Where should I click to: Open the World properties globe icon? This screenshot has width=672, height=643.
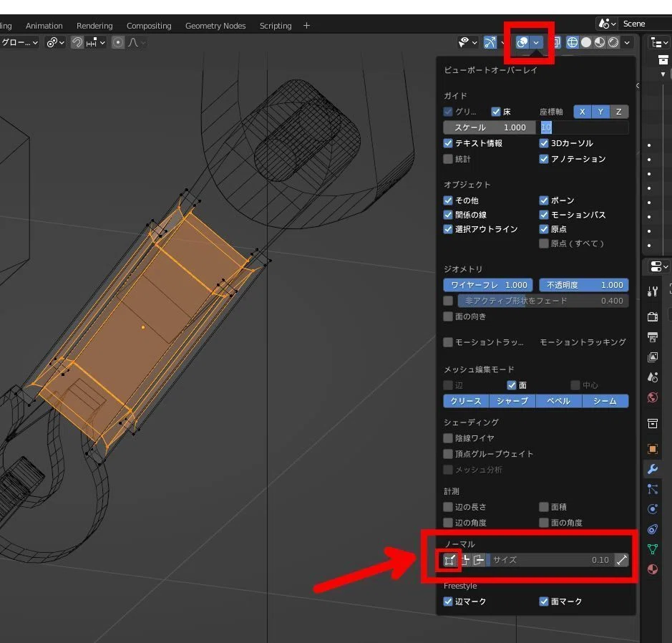click(652, 397)
